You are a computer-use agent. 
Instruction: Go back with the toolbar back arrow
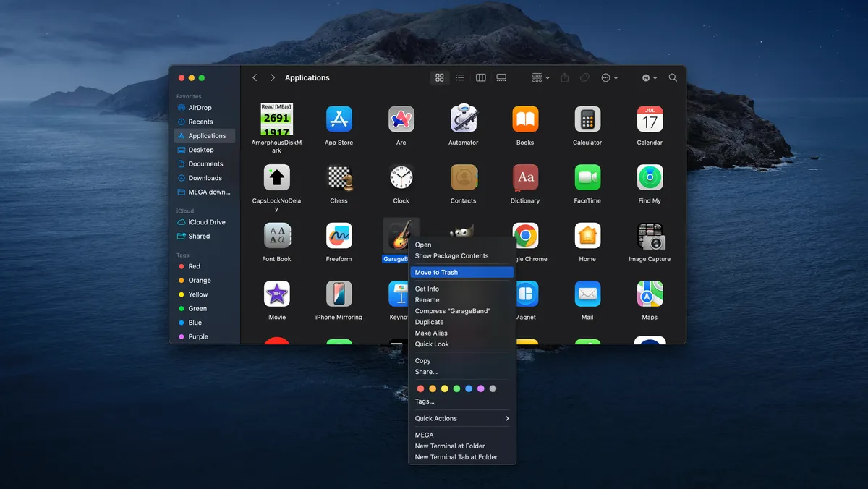click(255, 77)
